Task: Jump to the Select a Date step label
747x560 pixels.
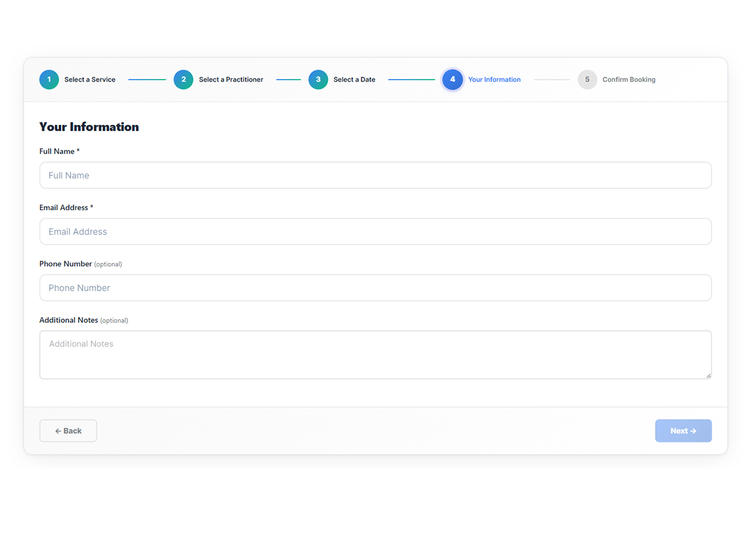Action: click(x=354, y=80)
